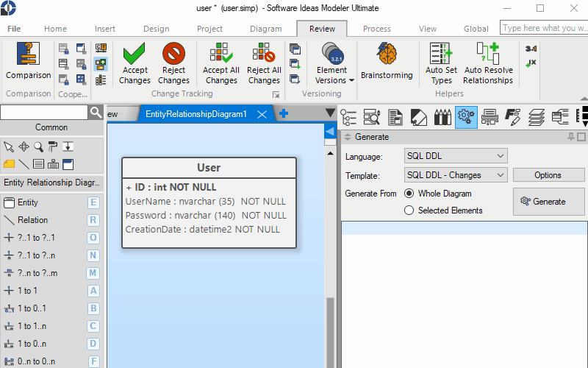Select the Entity tool in toolbox
The height and width of the screenshot is (368, 588).
(28, 202)
